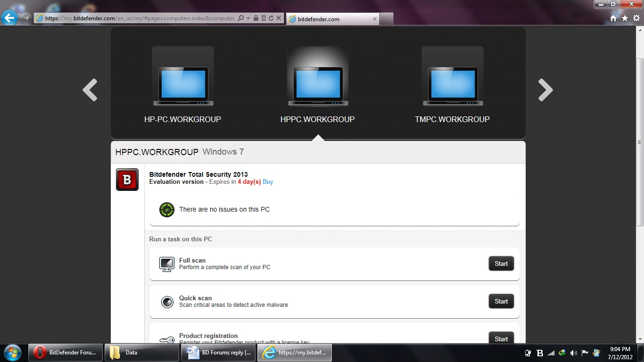The width and height of the screenshot is (644, 362).
Task: Show previous computers with left chevron
Action: pyautogui.click(x=90, y=90)
